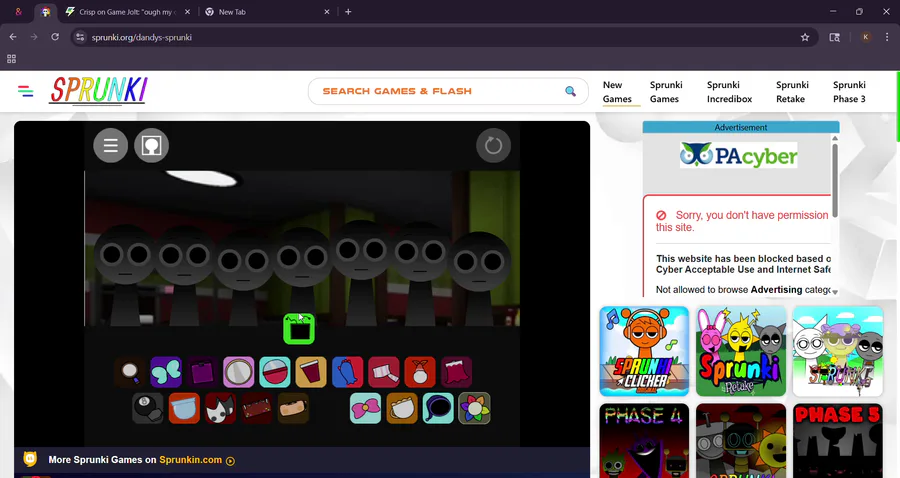Reset the mix with the circular arrow button
This screenshot has height=478, width=900.
click(x=493, y=146)
